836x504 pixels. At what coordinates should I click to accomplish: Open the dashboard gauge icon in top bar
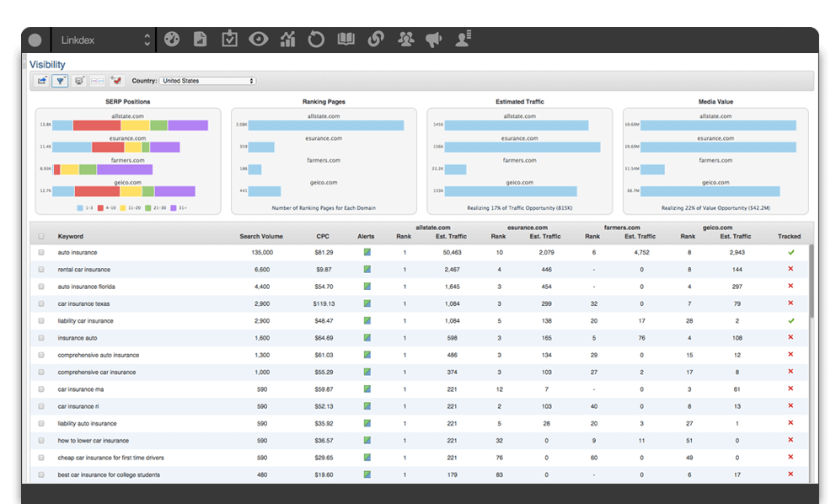tap(172, 39)
